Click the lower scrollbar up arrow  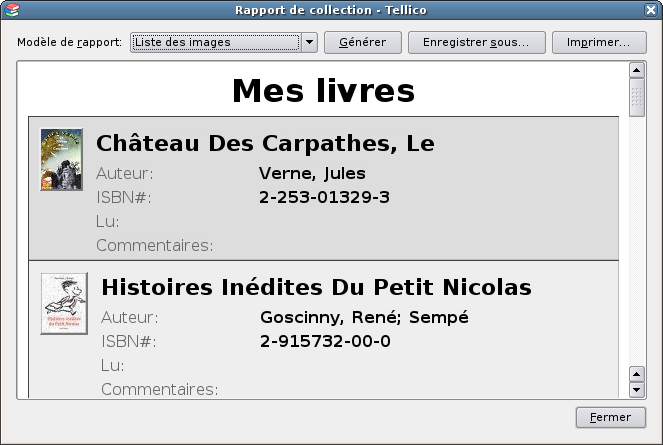637,374
